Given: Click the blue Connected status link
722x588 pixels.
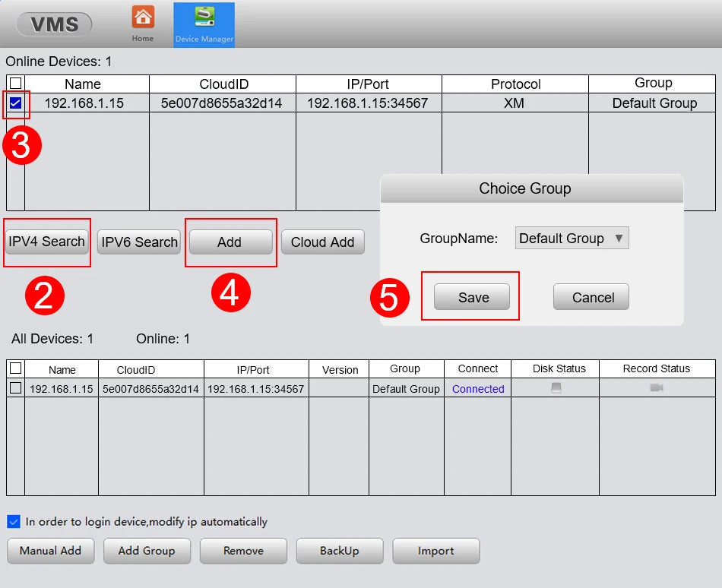Looking at the screenshot, I should click(x=478, y=389).
